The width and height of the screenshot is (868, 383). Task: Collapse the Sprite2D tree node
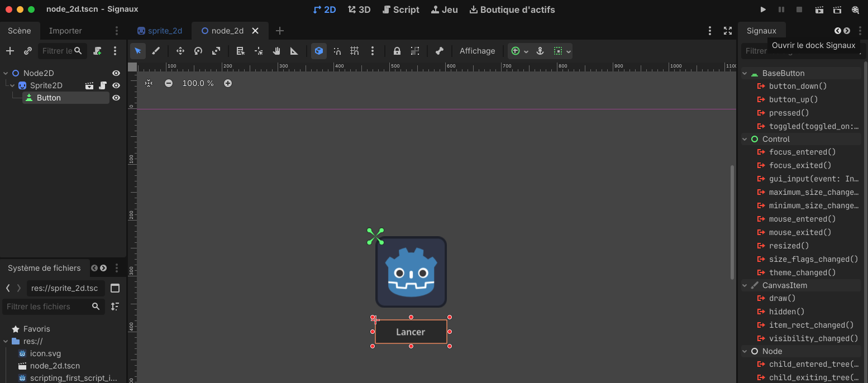tap(13, 85)
